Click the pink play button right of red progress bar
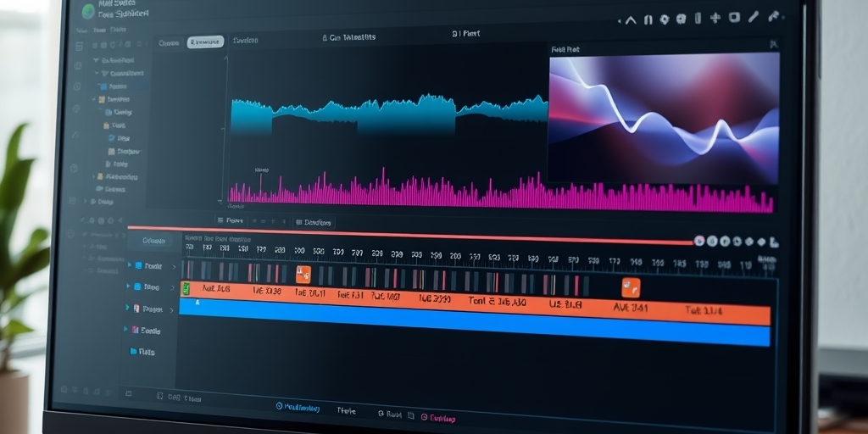 [699, 241]
